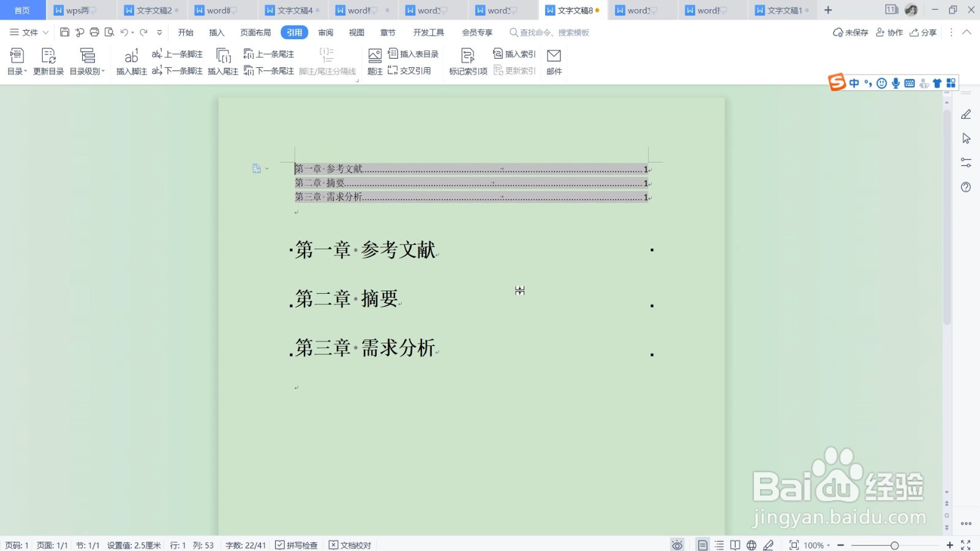The width and height of the screenshot is (980, 551).
Task: Click fullscreen expand icon in status bar
Action: pos(966,545)
